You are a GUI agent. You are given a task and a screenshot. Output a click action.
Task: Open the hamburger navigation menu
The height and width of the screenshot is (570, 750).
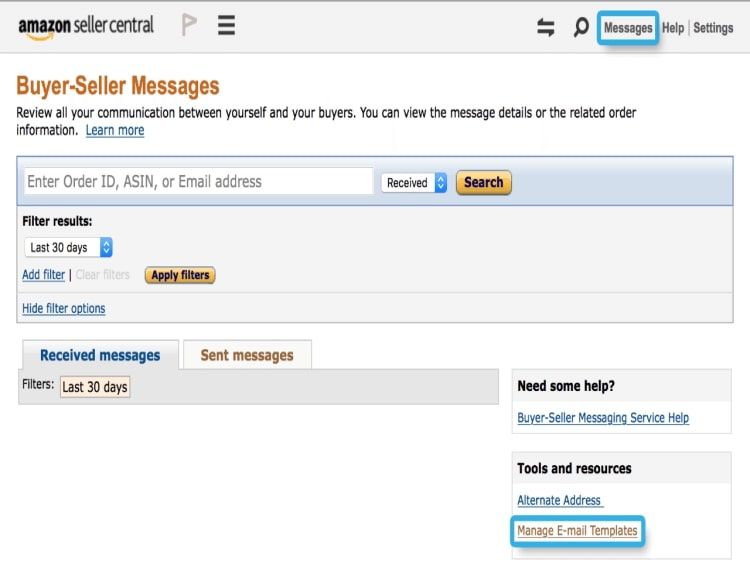click(226, 25)
